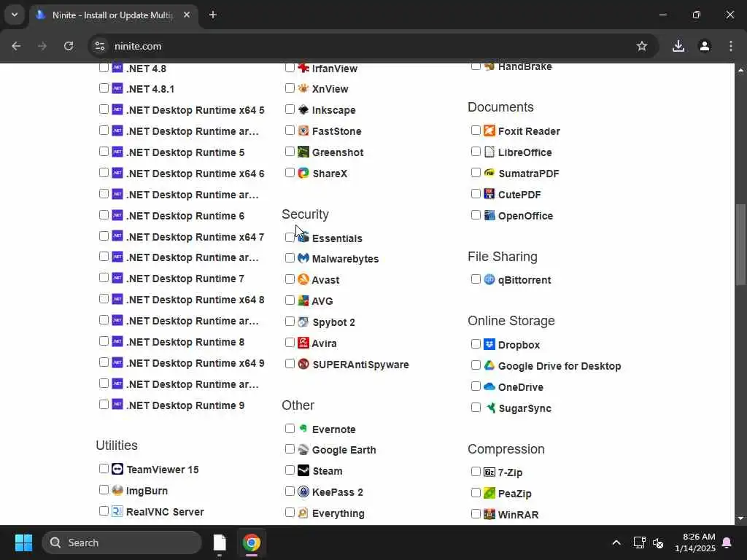Click the taskbar Search box

pos(122,542)
